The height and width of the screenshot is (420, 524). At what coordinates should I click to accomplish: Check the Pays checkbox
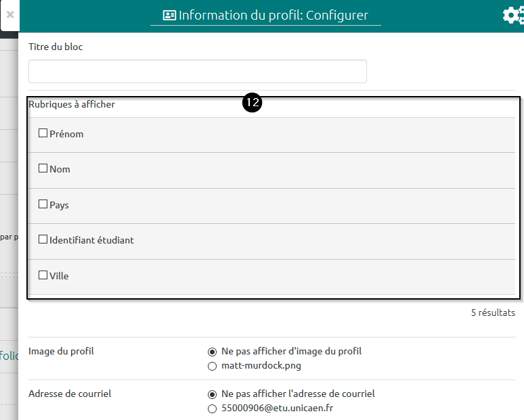[x=43, y=204]
